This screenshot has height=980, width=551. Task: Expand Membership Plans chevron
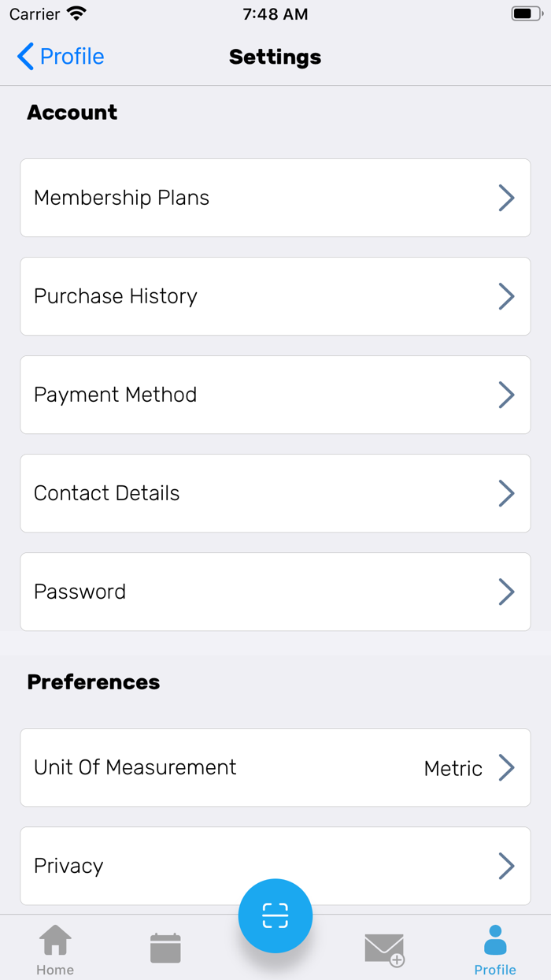(507, 198)
